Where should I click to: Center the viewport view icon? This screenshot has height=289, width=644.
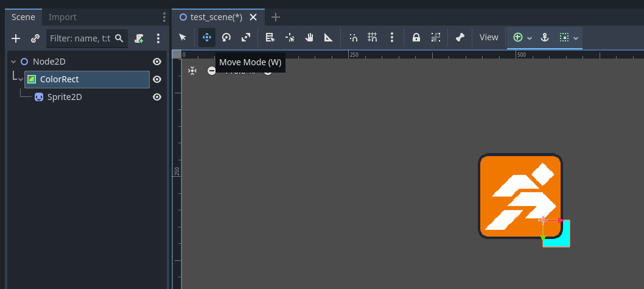point(192,71)
